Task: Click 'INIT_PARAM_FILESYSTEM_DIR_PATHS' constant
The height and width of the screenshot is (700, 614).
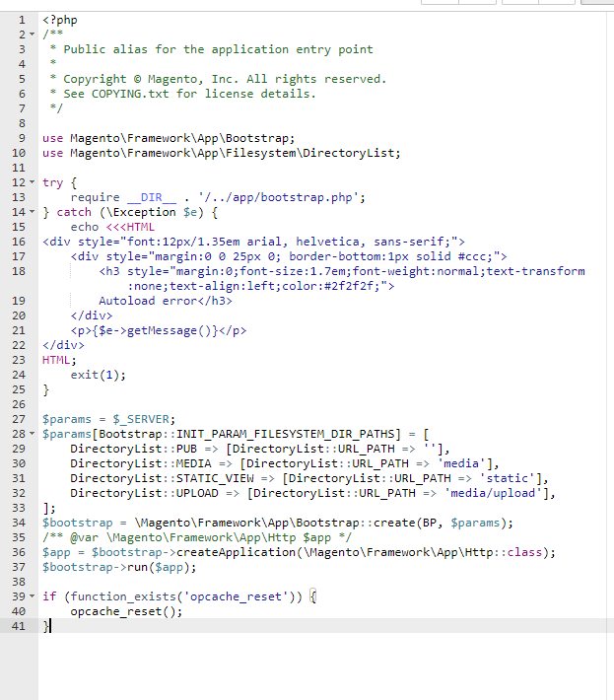Action: pyautogui.click(x=286, y=434)
